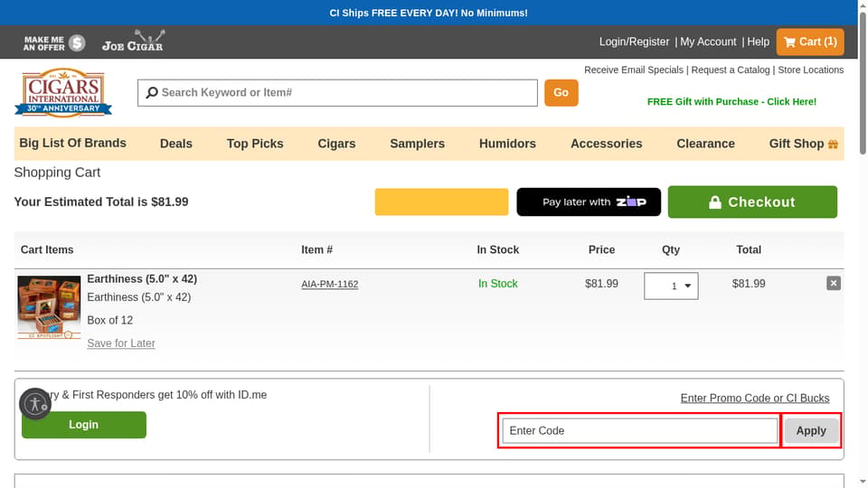Image resolution: width=868 pixels, height=488 pixels.
Task: Click the FREE Gift with Purchase link
Action: [731, 102]
